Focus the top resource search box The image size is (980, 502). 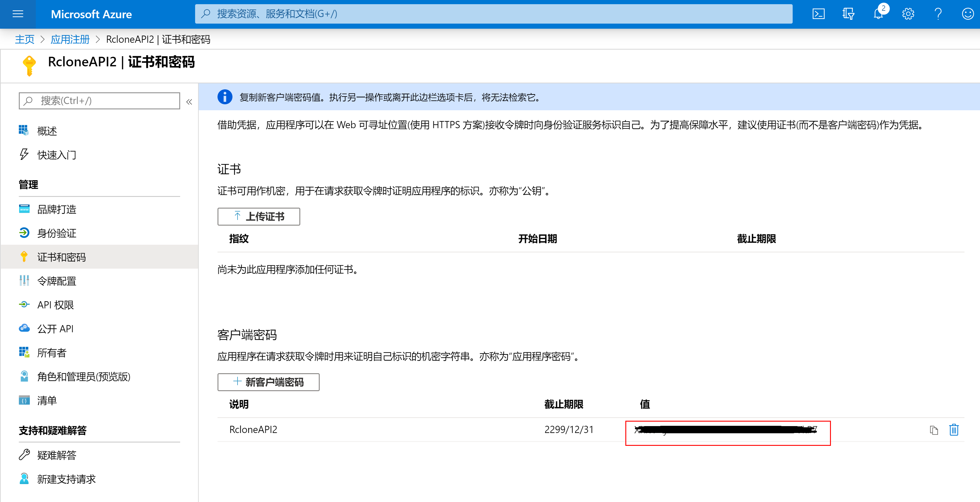tap(493, 14)
